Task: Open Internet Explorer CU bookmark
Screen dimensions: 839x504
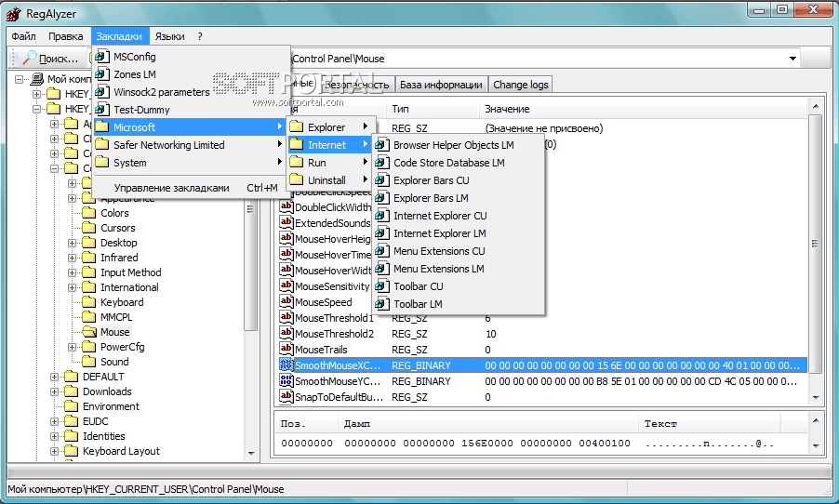Action: pos(458,216)
